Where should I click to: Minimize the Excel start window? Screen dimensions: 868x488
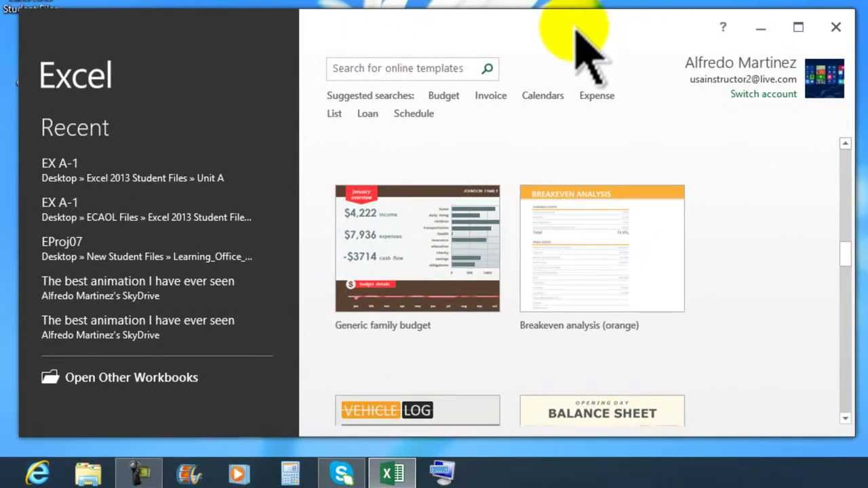pyautogui.click(x=761, y=28)
